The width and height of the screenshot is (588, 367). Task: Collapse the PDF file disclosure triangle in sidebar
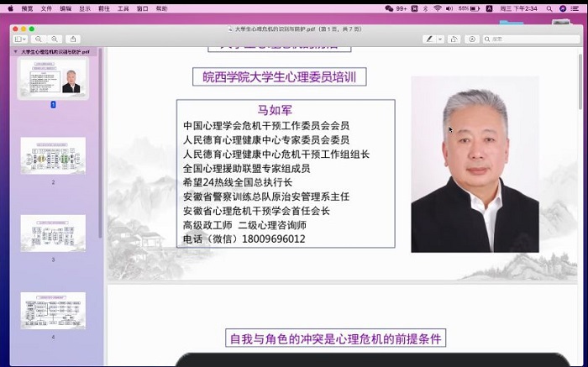(17, 51)
